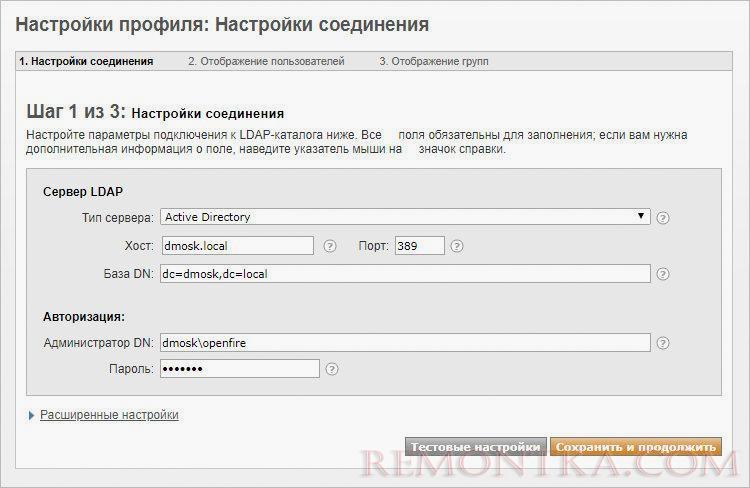Click the 'Тестовые настройки' button
Image resolution: width=750 pixels, height=488 pixels.
[x=475, y=447]
